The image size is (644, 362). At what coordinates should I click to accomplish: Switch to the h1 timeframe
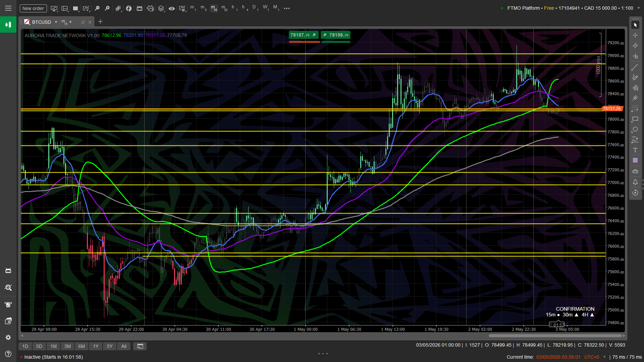(234, 8)
